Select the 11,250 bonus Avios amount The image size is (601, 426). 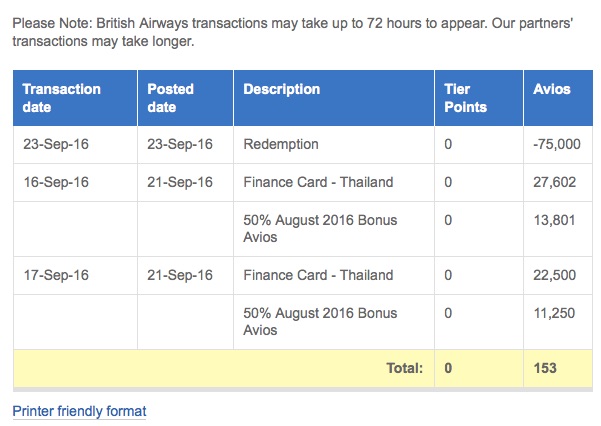[x=555, y=313]
